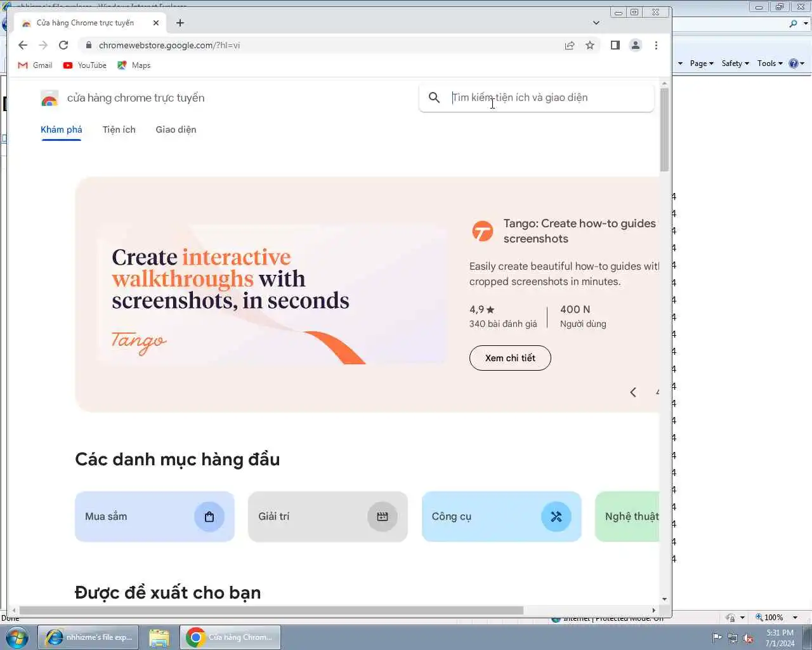Show previous carousel slide arrow

coord(633,392)
